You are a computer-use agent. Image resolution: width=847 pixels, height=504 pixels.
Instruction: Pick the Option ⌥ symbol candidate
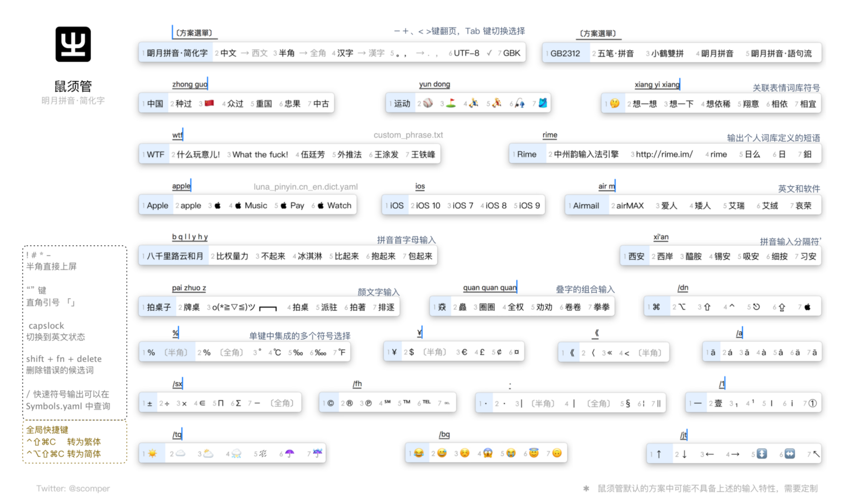[x=682, y=307]
